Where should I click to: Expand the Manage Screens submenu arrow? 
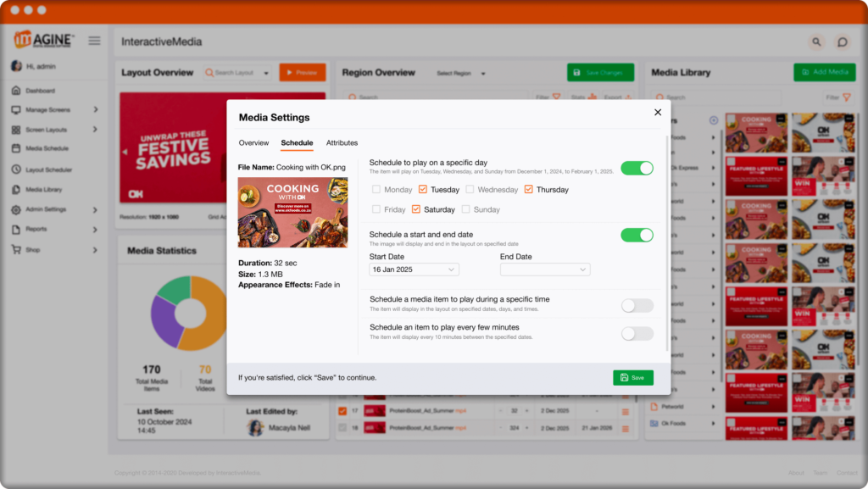(x=96, y=110)
